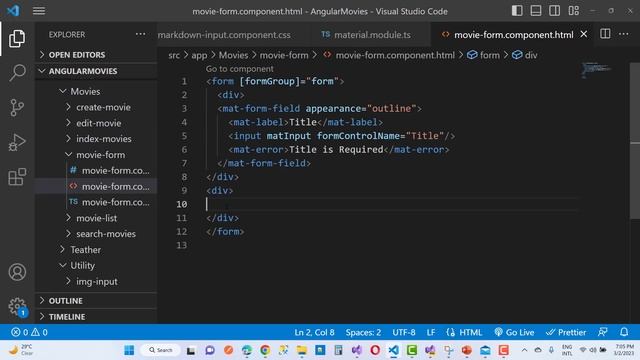This screenshot has width=640, height=360.
Task: Open editor more actions ellipsis menu
Action: (624, 34)
